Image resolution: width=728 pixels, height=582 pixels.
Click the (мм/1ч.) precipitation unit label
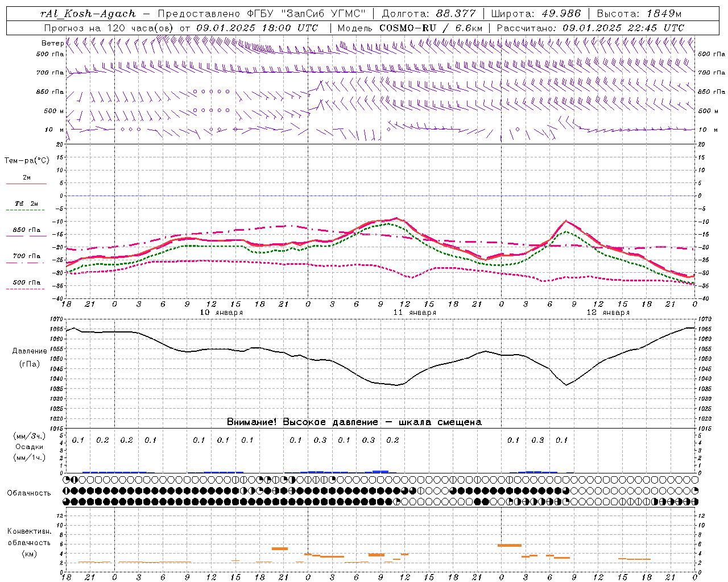pyautogui.click(x=30, y=458)
